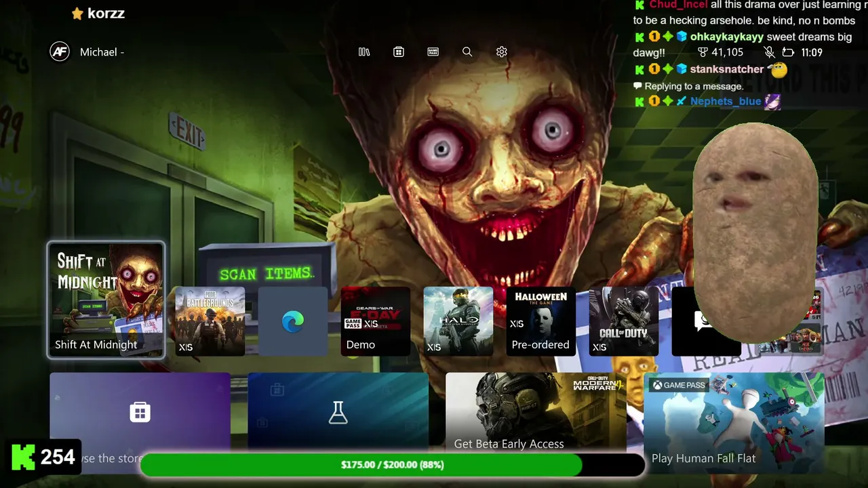Open the Game Pass icon in top bar
This screenshot has width=868, height=488.
[433, 52]
